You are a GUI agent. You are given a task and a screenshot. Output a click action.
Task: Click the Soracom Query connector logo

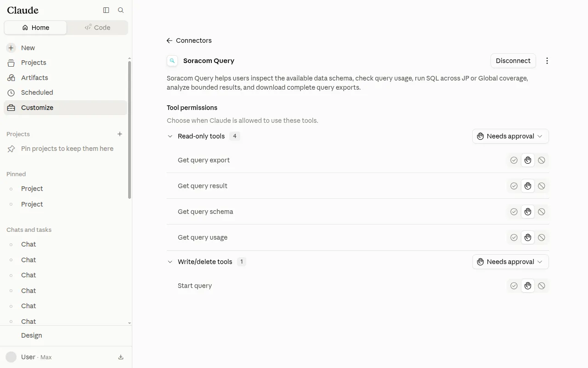click(x=172, y=61)
